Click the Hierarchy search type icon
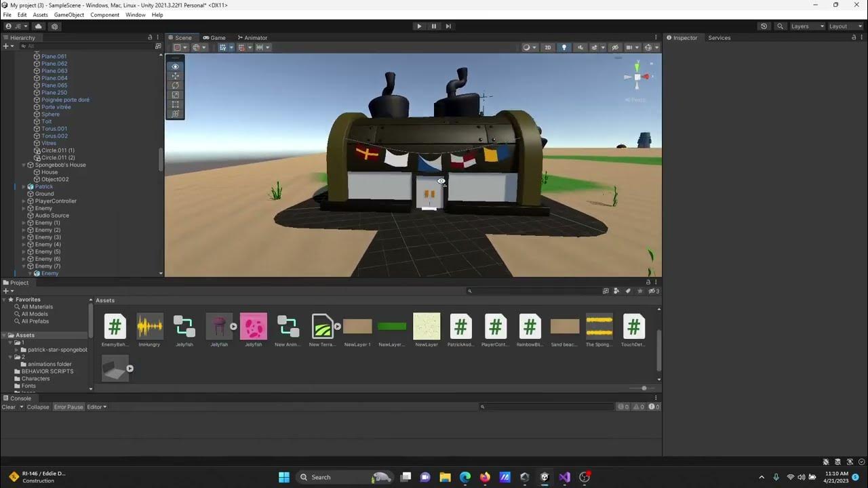 158,46
